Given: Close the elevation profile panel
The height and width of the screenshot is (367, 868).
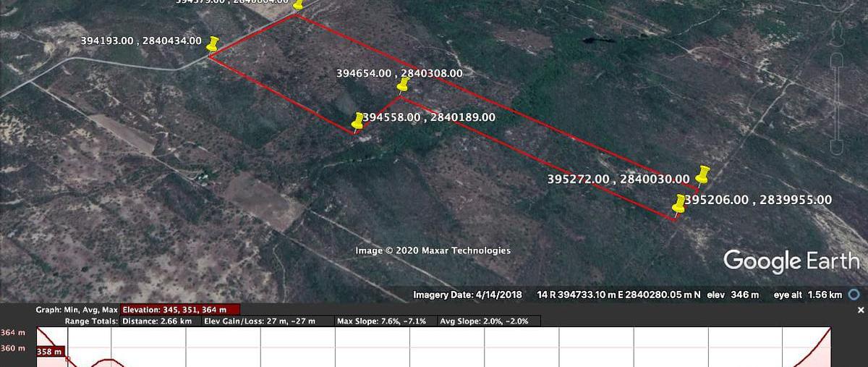Looking at the screenshot, I should (860, 310).
